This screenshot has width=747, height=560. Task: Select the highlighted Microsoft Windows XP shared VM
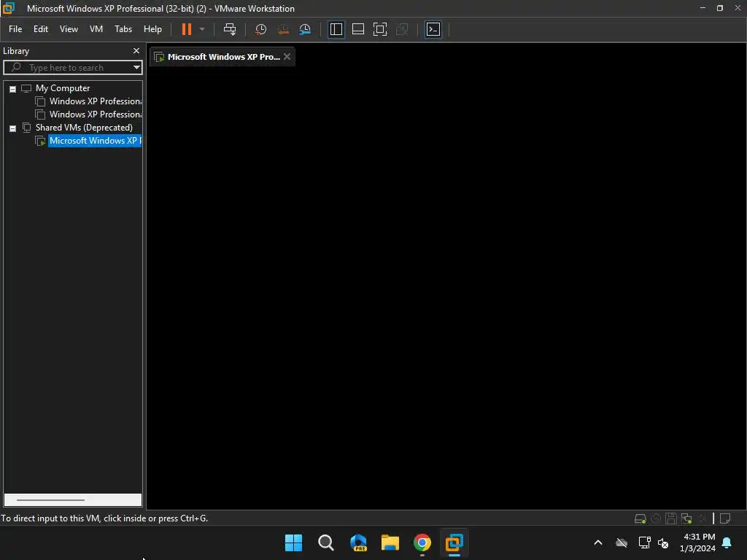click(96, 141)
